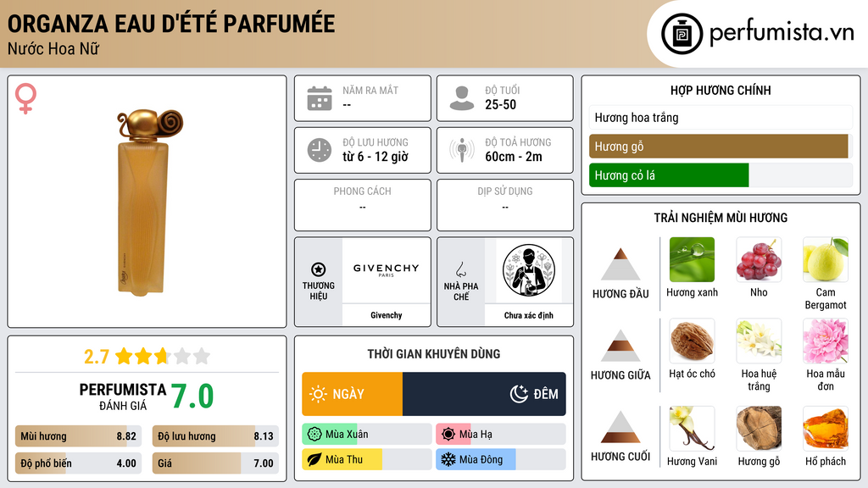Screen dimensions: 868x488
Task: Click the orange Ngày time segment
Action: point(352,394)
